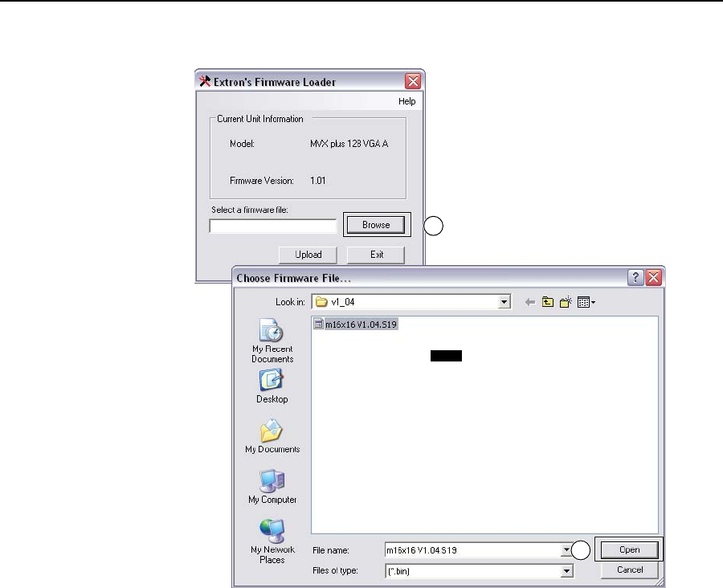Viewport: 723px width, 588px height.
Task: Click the dialog help question-mark button
Action: tap(635, 277)
